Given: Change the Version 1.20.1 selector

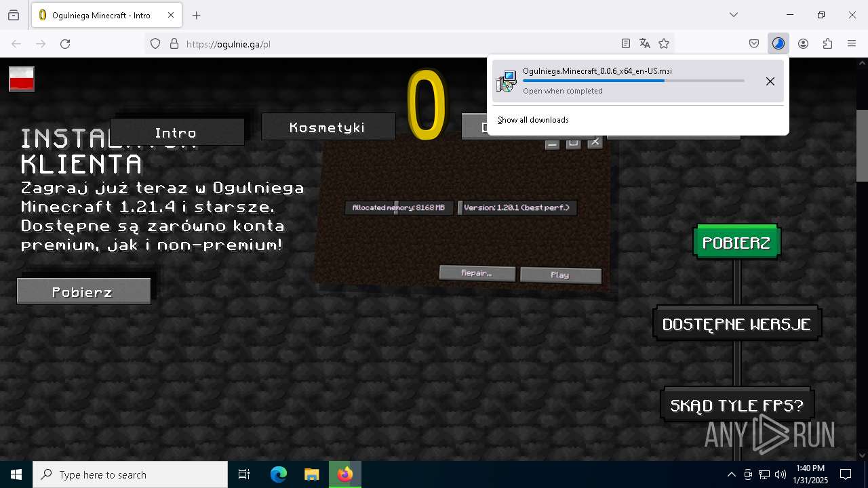Looking at the screenshot, I should pyautogui.click(x=517, y=207).
